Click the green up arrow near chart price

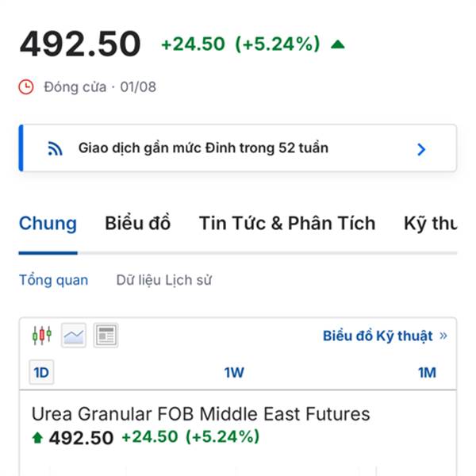point(37,438)
